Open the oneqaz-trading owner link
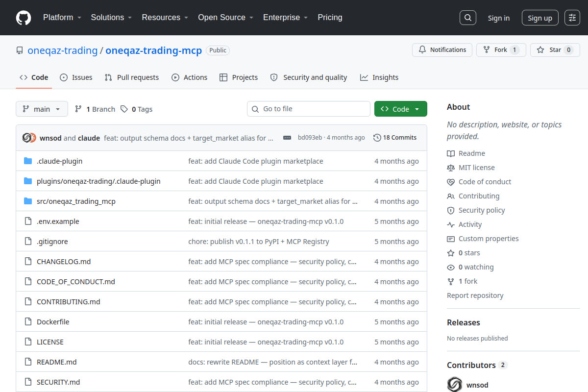This screenshot has height=392, width=588. (63, 50)
